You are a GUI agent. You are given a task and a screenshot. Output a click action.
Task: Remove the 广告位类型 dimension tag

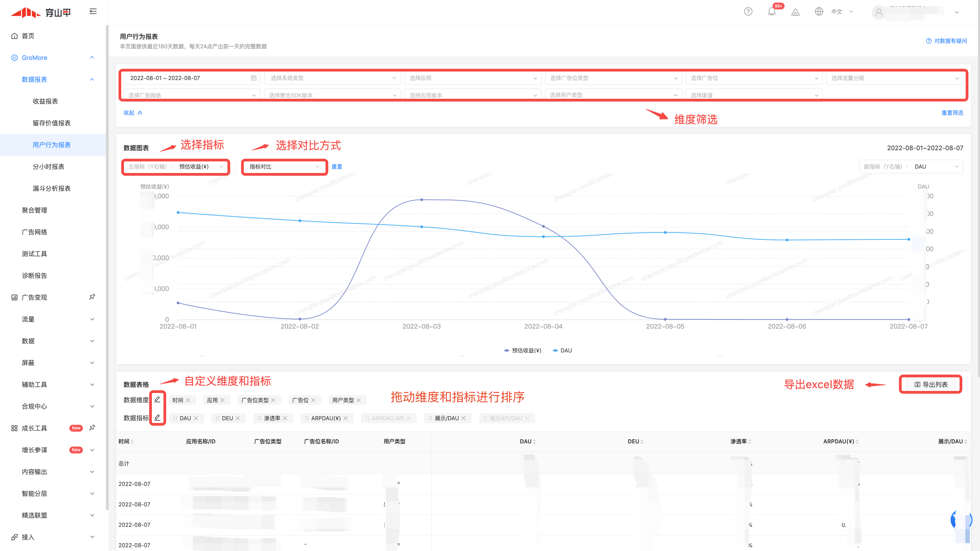[273, 400]
